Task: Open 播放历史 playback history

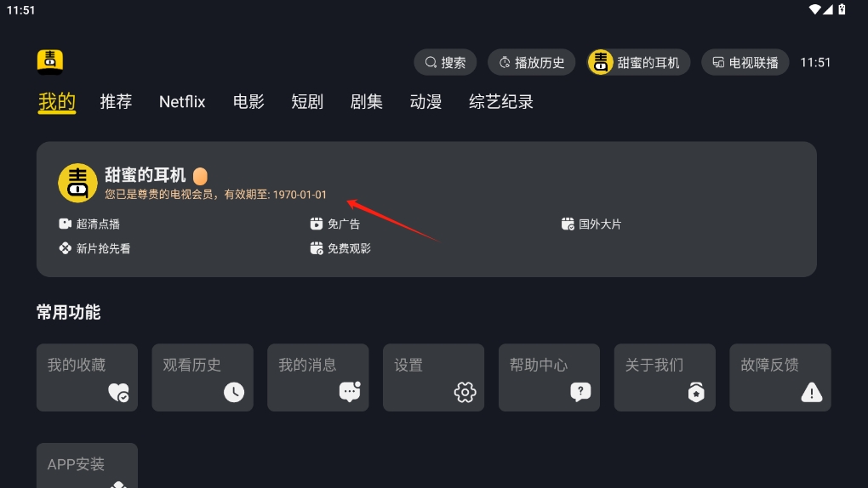Action: (531, 63)
